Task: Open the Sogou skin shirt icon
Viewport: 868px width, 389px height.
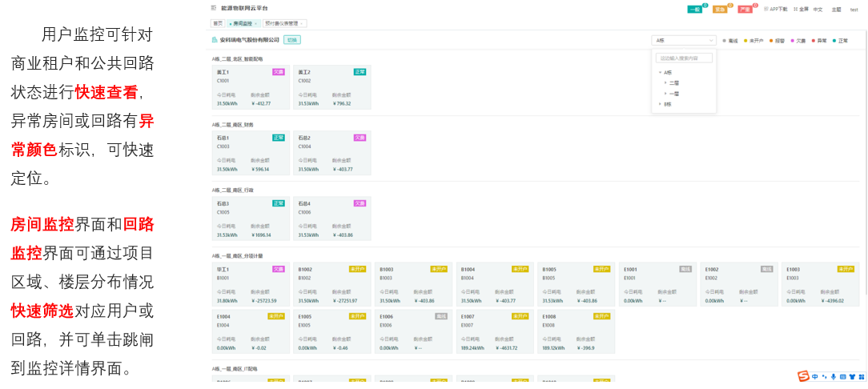Action: (x=851, y=376)
